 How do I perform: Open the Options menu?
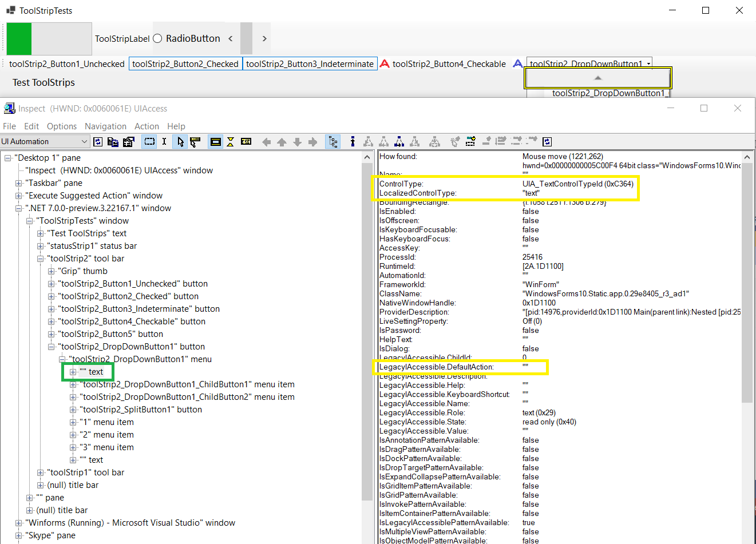[x=61, y=126]
